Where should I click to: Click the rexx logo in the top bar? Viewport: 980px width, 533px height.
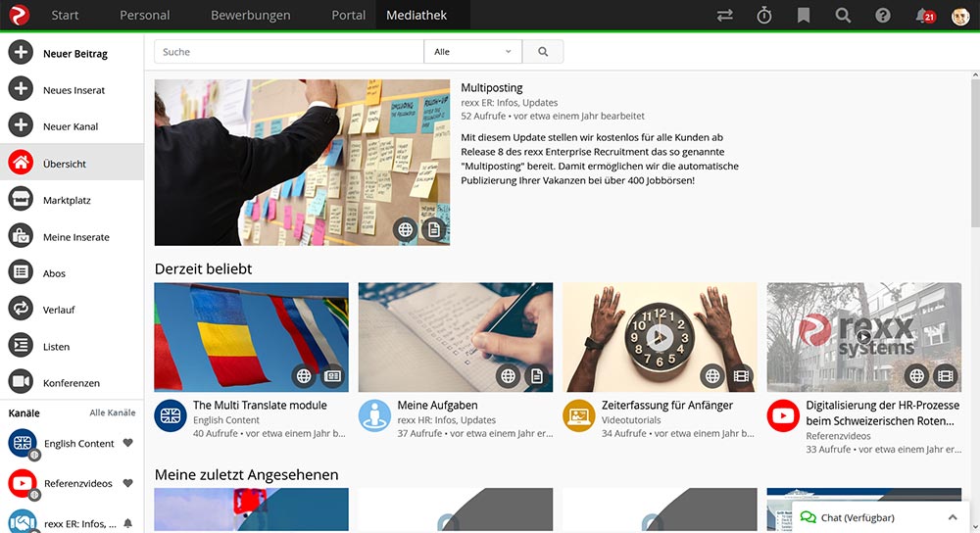click(20, 15)
